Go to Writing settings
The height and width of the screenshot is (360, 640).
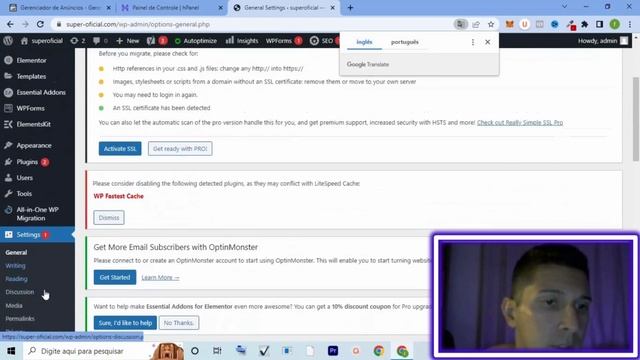[x=16, y=266]
